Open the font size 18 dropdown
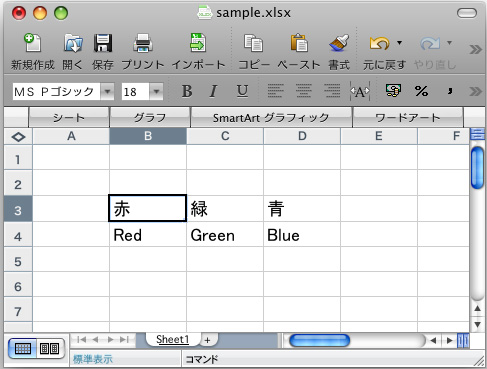Screen dimensions: 487x369 coord(156,91)
